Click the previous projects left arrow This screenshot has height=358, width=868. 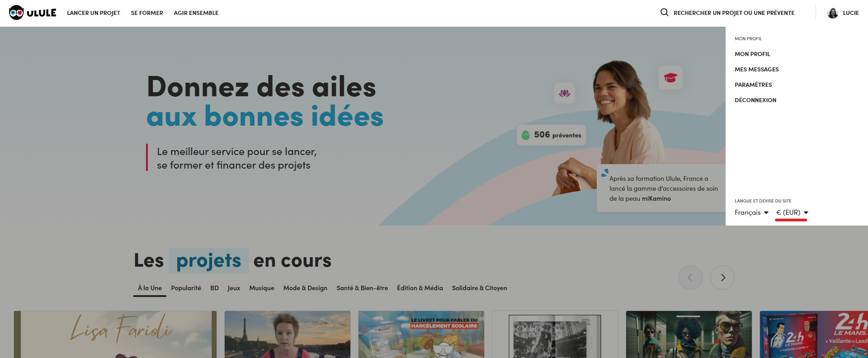pos(690,278)
